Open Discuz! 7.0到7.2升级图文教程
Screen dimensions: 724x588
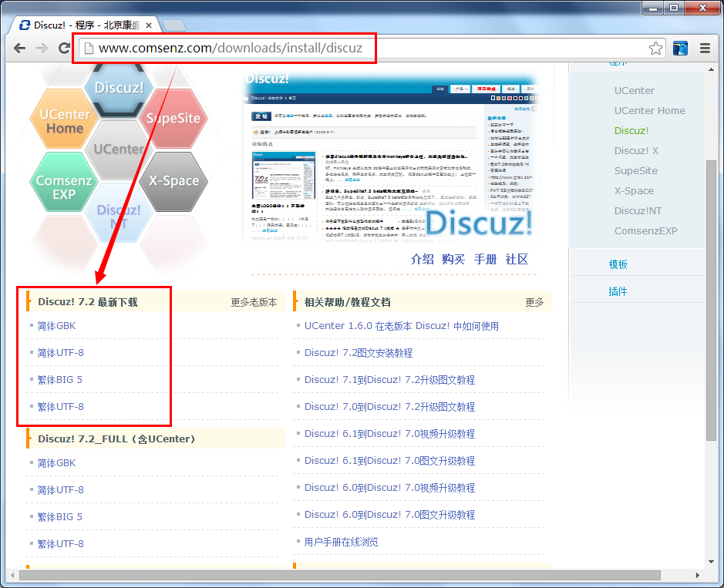point(389,407)
